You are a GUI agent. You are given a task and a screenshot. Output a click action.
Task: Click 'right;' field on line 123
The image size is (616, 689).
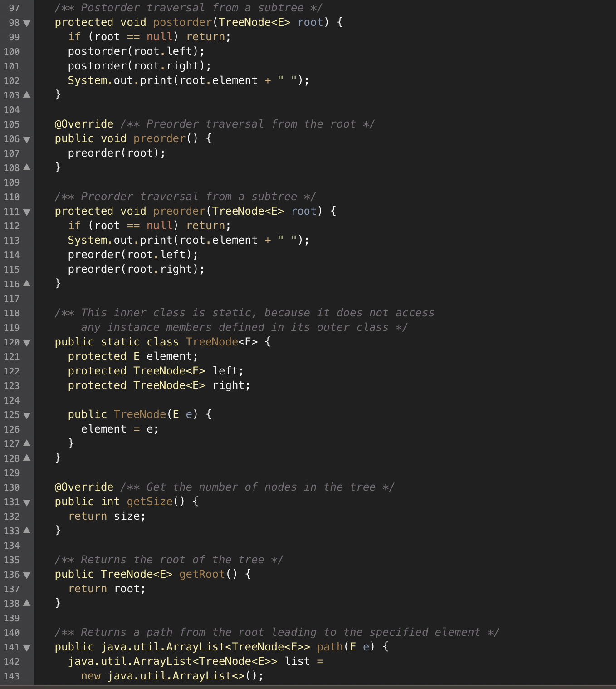tap(231, 385)
